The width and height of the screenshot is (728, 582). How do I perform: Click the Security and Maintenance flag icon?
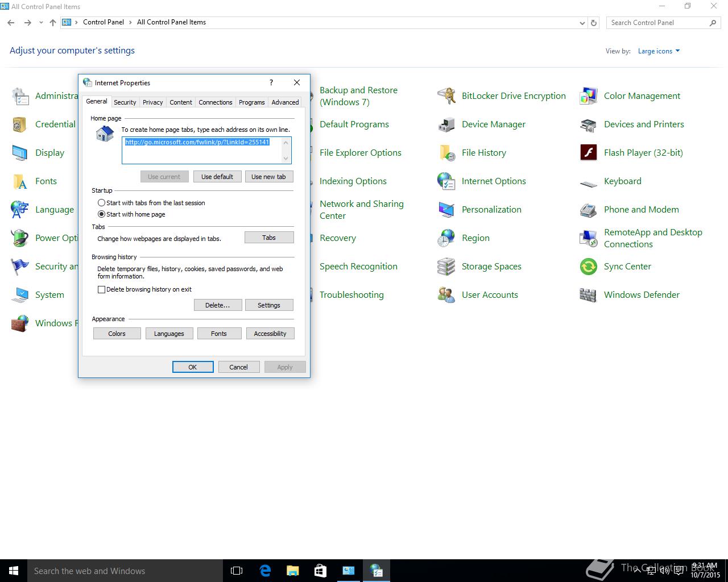20,267
